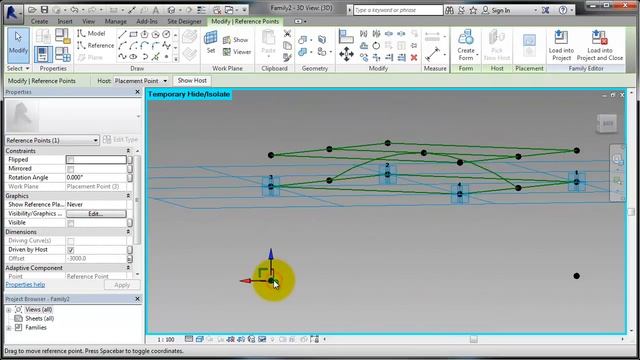The width and height of the screenshot is (640, 360).
Task: Toggle the Mirrored checkbox
Action: [x=71, y=169]
